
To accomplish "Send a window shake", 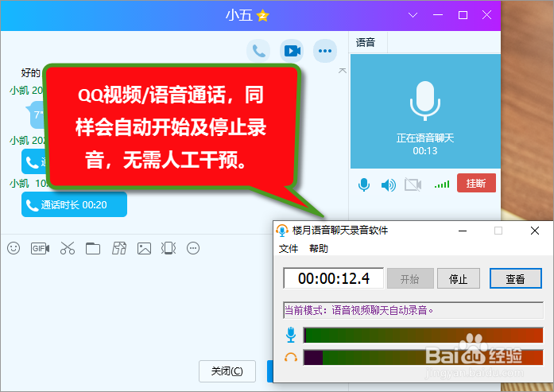I will tap(169, 248).
